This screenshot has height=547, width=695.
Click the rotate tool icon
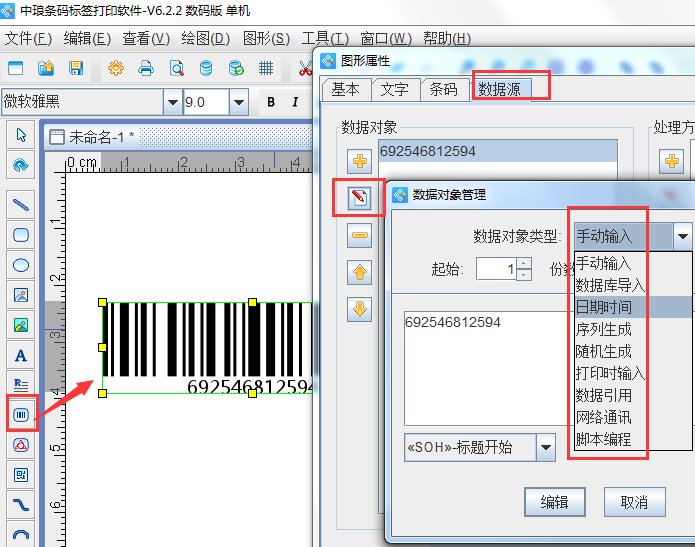click(21, 165)
